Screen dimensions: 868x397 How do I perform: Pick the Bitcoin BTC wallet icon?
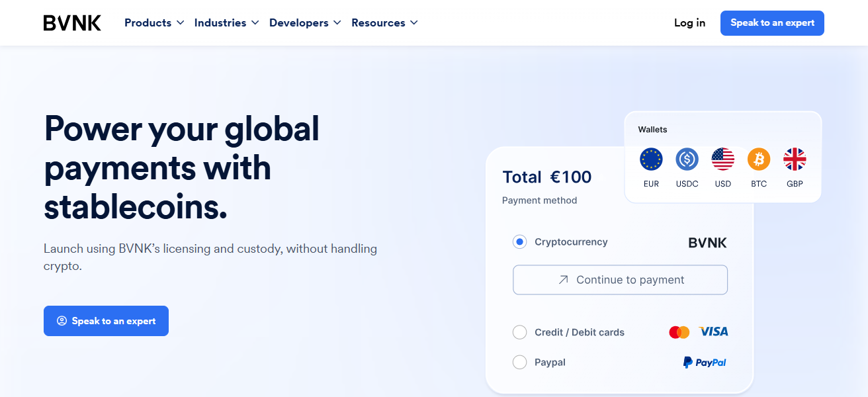[x=759, y=159]
